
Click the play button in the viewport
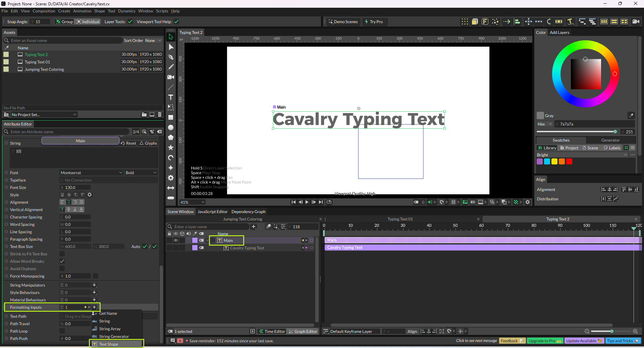point(307,202)
